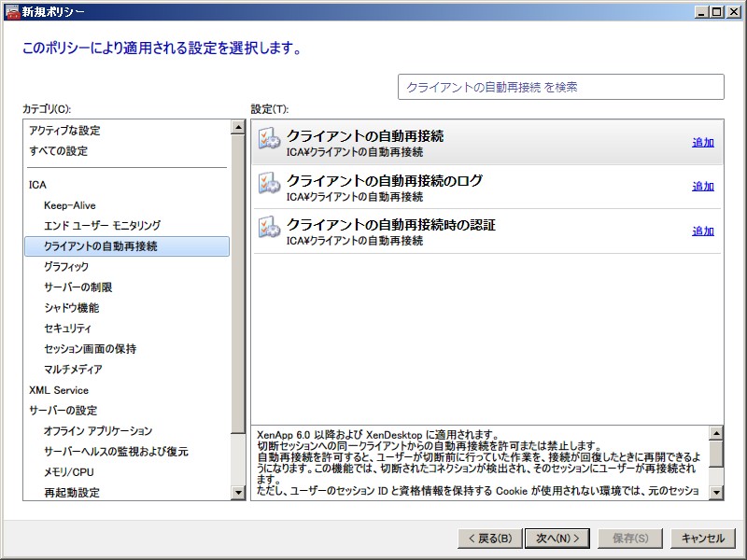Image resolution: width=747 pixels, height=560 pixels.
Task: Click the settings search input field
Action: pos(560,87)
